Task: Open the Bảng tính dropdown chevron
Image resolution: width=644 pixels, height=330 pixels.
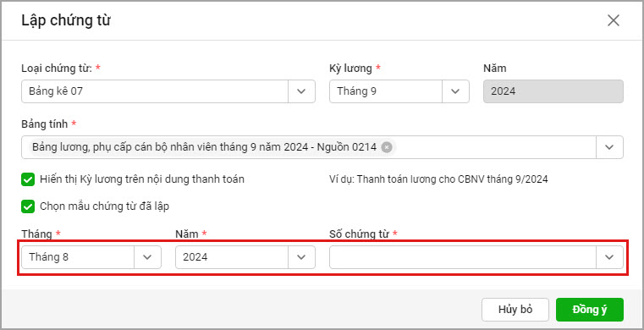Action: 609,147
